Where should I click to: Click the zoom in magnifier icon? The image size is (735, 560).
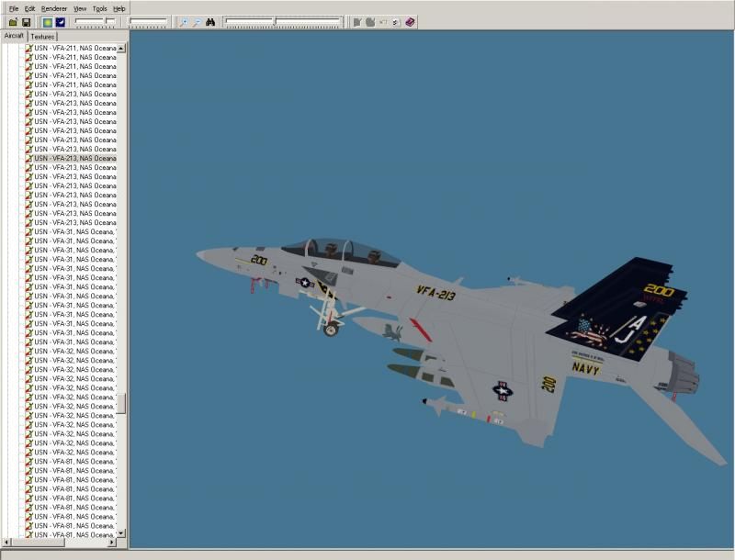click(184, 22)
